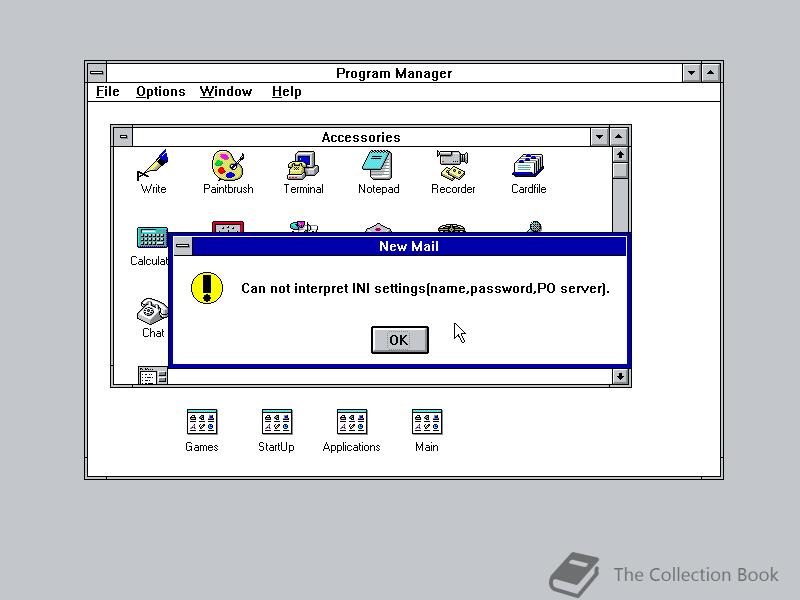Open the Help menu
This screenshot has width=800, height=600.
click(286, 92)
